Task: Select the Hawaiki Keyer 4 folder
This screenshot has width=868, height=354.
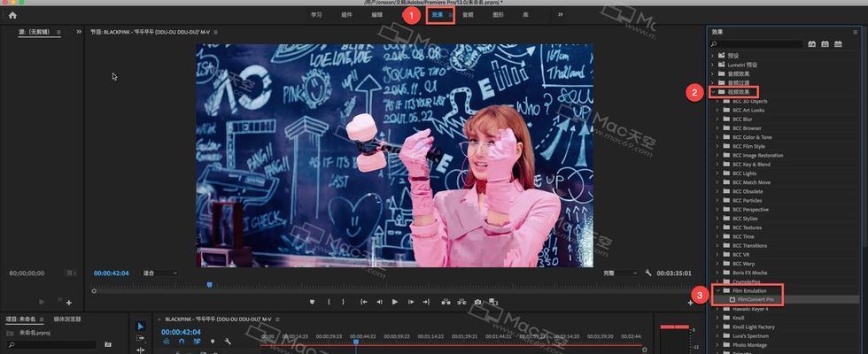Action: tap(749, 309)
